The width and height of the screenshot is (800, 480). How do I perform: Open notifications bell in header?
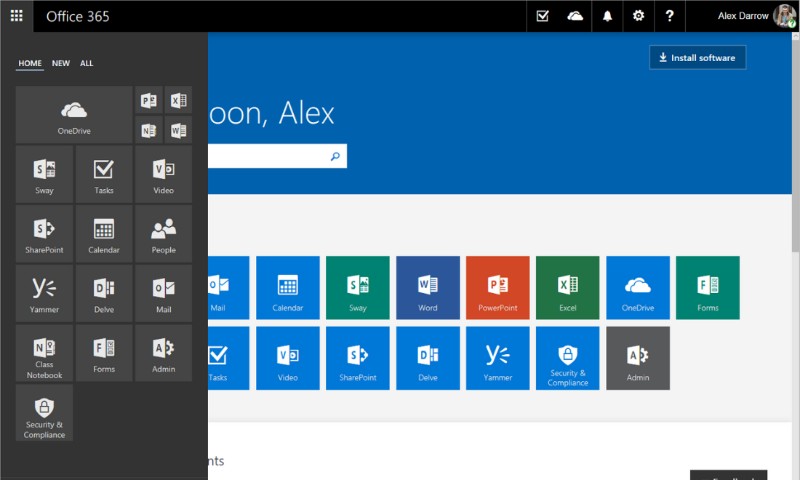coord(607,16)
